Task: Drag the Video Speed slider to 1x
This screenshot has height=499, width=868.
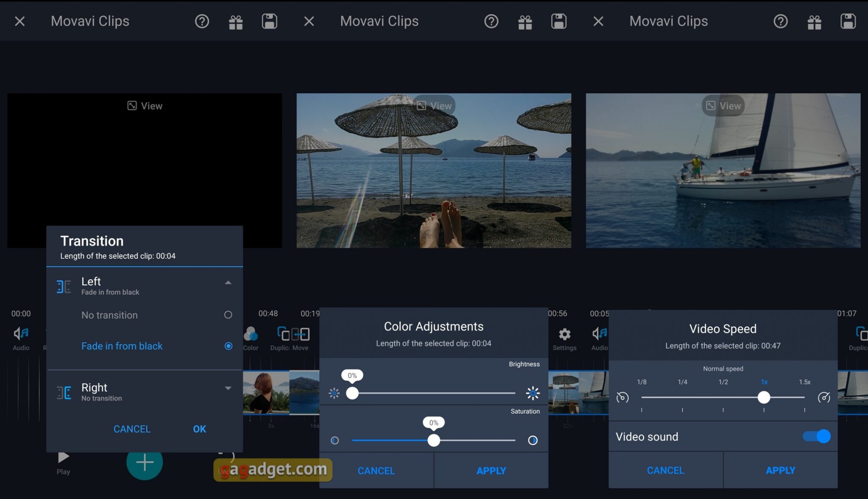Action: pyautogui.click(x=764, y=396)
